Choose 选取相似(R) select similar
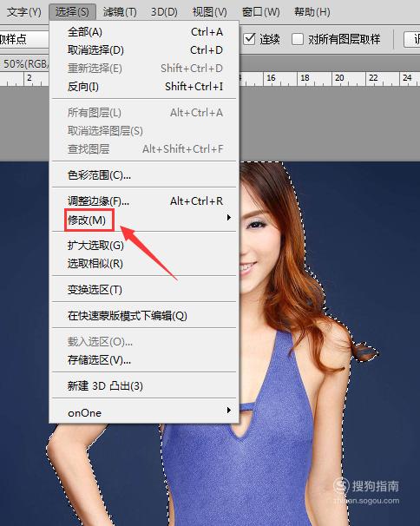 point(144,264)
